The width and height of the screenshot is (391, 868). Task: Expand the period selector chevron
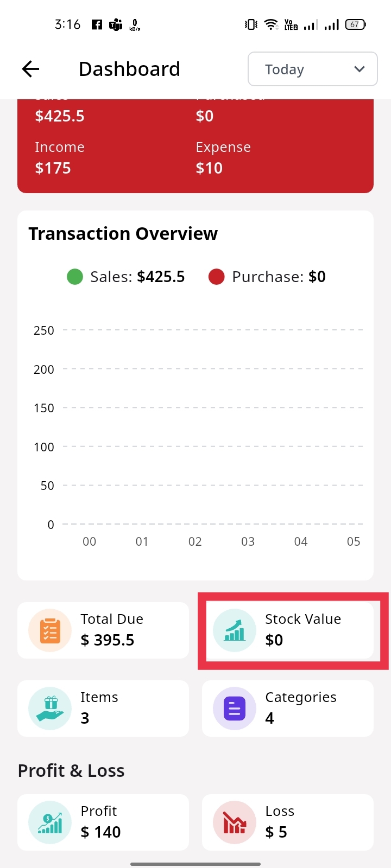[x=359, y=69]
